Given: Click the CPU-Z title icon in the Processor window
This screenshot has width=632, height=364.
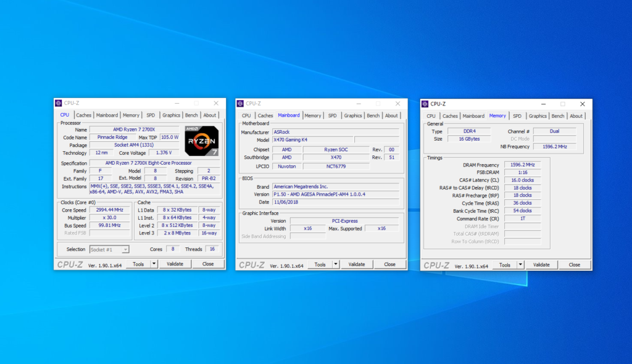Looking at the screenshot, I should pyautogui.click(x=59, y=104).
